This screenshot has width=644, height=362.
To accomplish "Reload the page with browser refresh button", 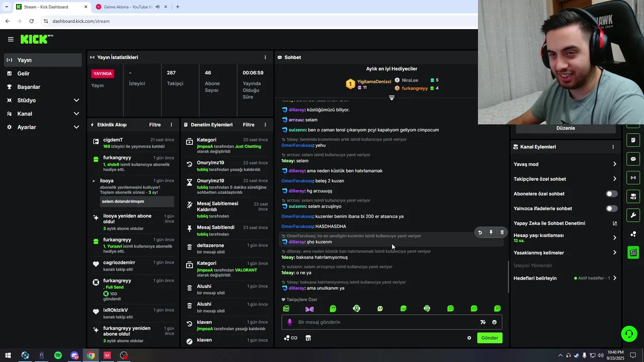I will pyautogui.click(x=31, y=21).
